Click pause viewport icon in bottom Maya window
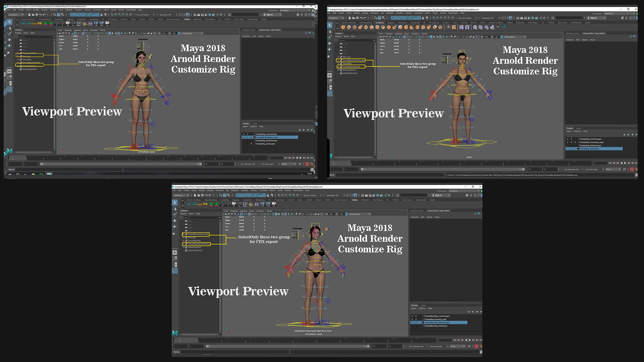Viewport: 644px width, 362px height. 389,195
